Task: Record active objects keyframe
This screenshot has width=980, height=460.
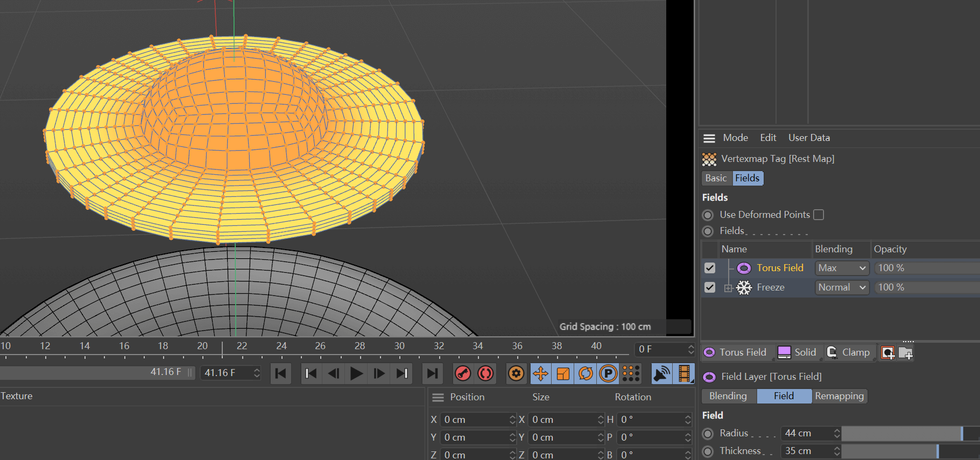Action: point(463,373)
